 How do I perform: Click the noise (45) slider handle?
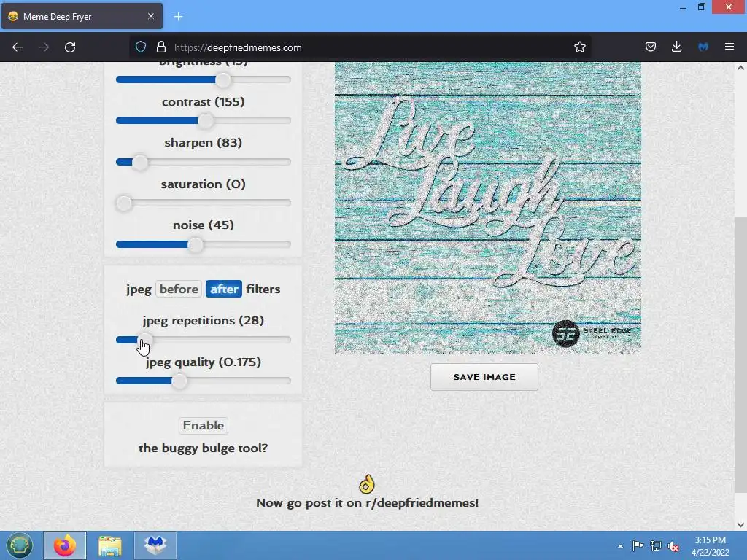[195, 245]
